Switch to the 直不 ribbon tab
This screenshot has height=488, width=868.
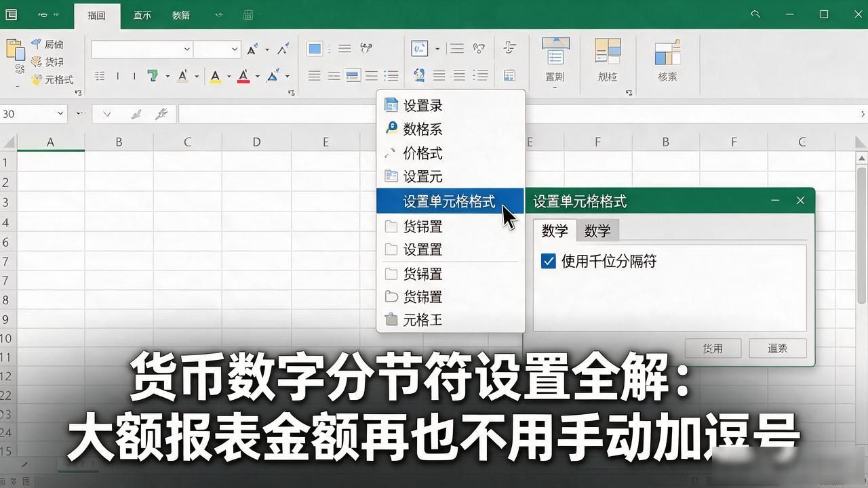tap(142, 15)
